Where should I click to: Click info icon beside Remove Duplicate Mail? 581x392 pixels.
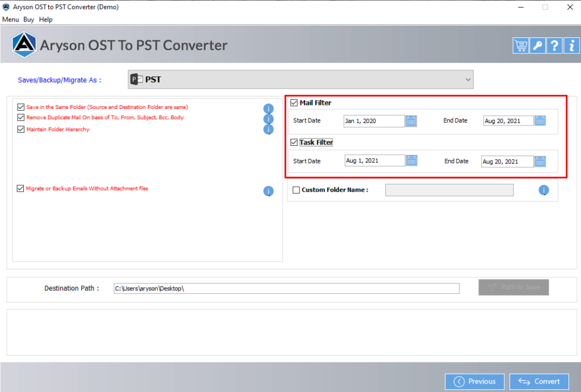pyautogui.click(x=268, y=119)
